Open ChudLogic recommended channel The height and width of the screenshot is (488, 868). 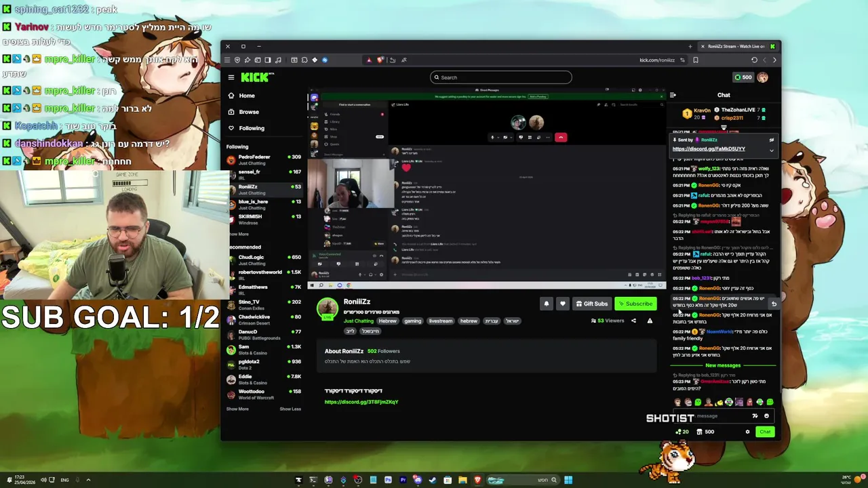(264, 260)
